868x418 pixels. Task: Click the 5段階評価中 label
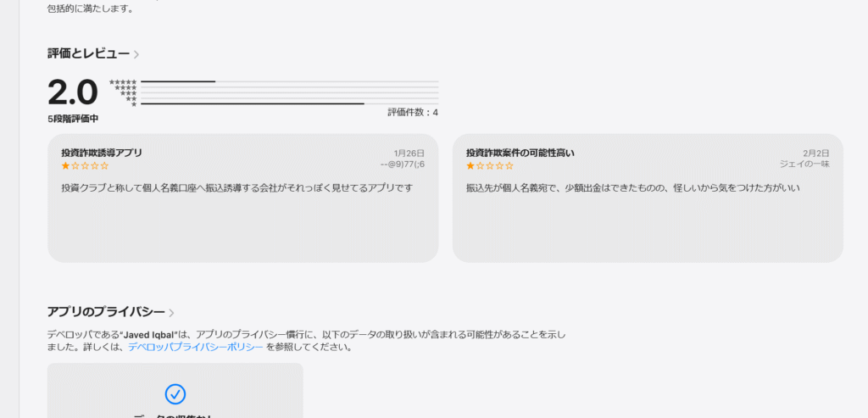[73, 119]
